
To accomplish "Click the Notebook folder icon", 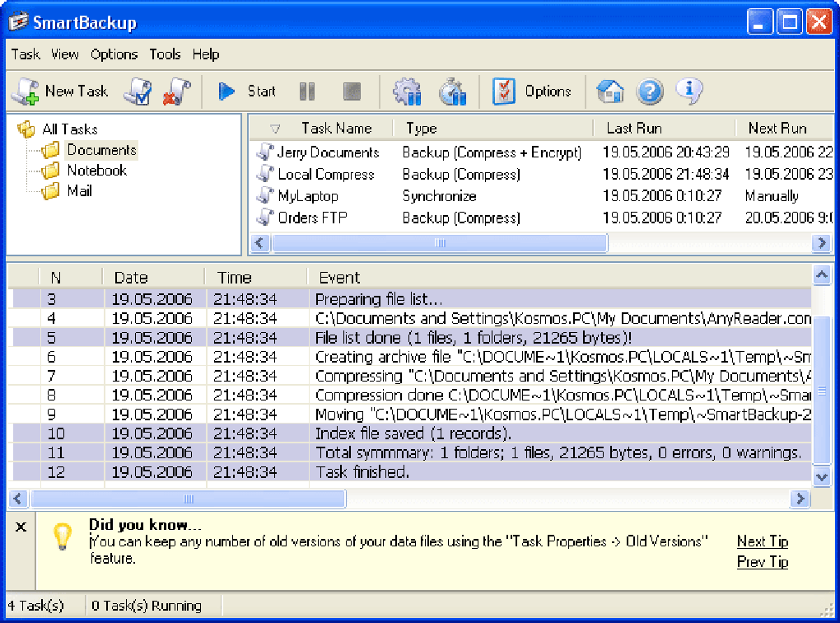I will pyautogui.click(x=50, y=171).
